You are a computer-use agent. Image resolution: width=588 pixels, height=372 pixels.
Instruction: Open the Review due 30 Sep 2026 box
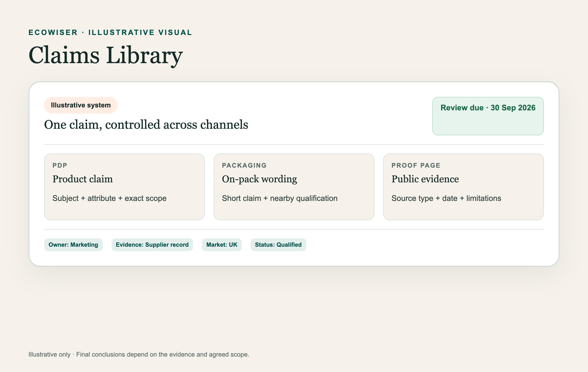click(488, 116)
